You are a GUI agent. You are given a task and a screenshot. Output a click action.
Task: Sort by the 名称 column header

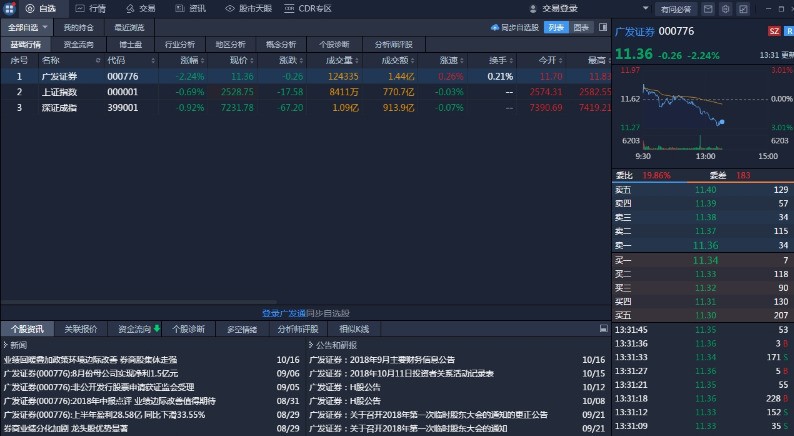[x=51, y=60]
